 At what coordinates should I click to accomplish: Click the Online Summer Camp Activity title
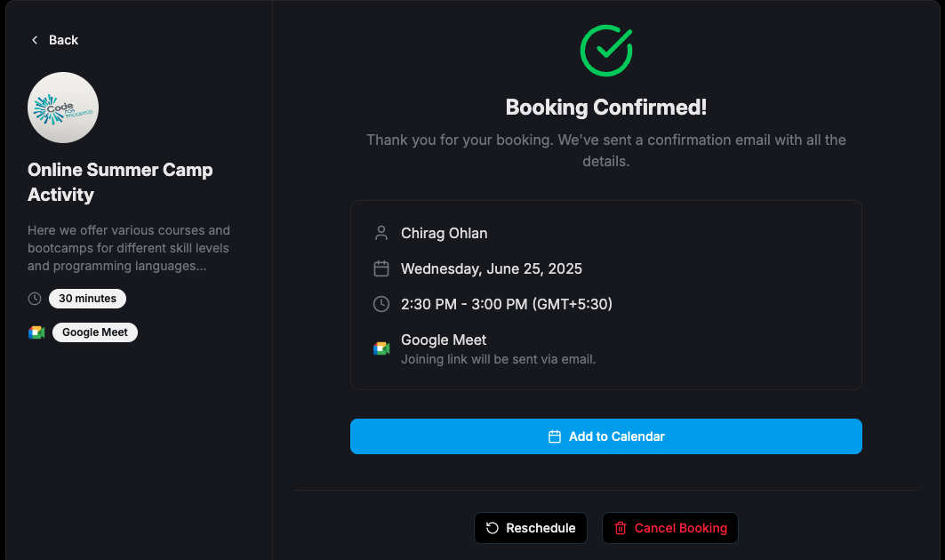[120, 182]
